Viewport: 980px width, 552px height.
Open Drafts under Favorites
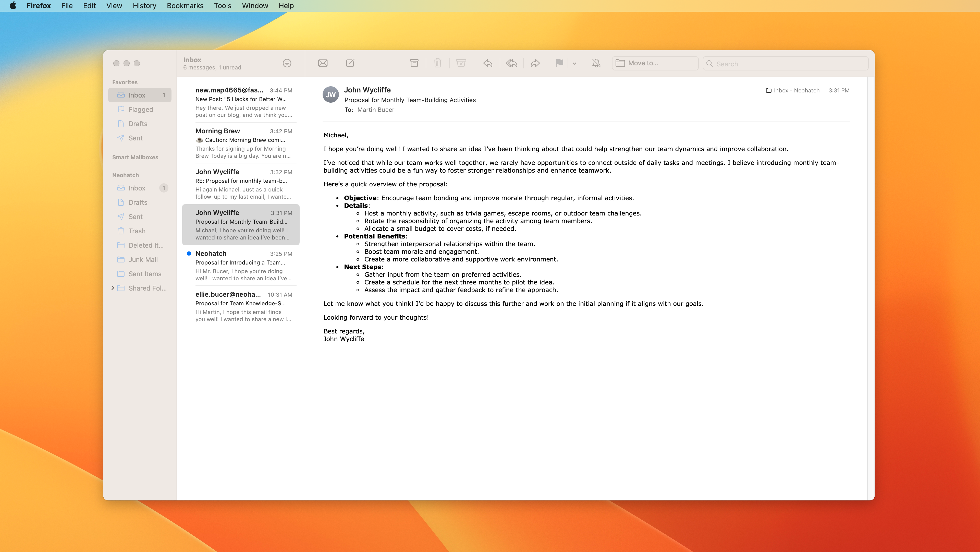click(140, 124)
